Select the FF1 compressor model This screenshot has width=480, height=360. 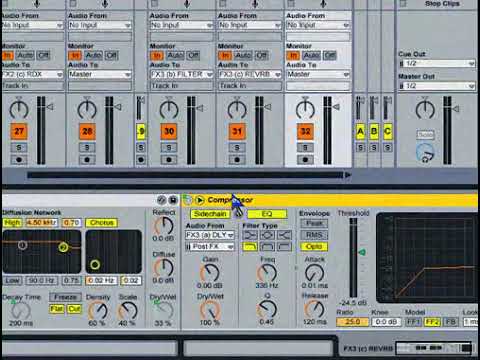coord(413,322)
